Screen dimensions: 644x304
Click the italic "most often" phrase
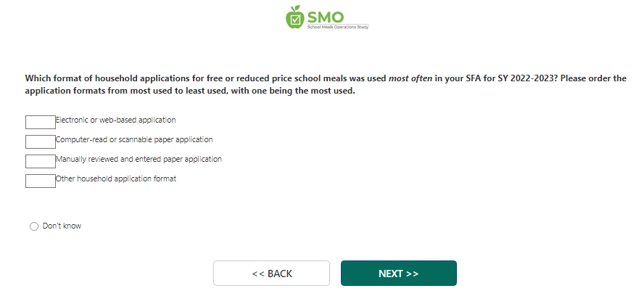tap(410, 78)
